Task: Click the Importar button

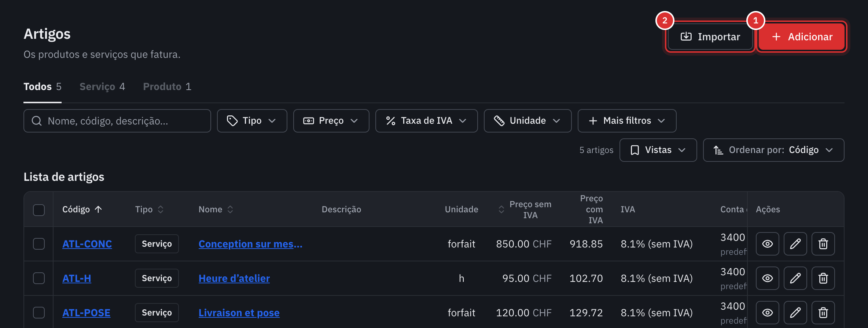Action: pyautogui.click(x=710, y=37)
